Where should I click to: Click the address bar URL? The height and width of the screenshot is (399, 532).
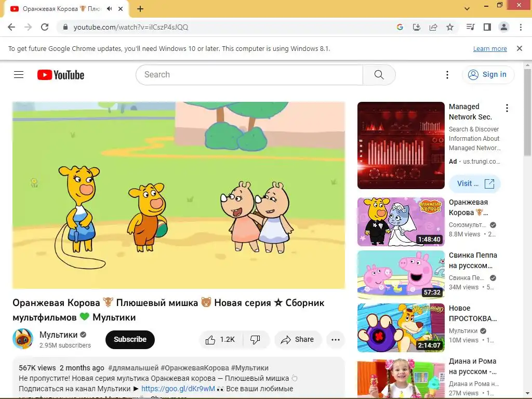[131, 27]
